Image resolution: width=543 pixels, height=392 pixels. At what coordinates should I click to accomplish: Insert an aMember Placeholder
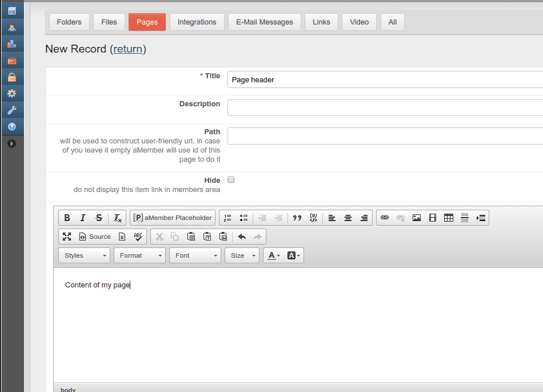click(x=173, y=218)
